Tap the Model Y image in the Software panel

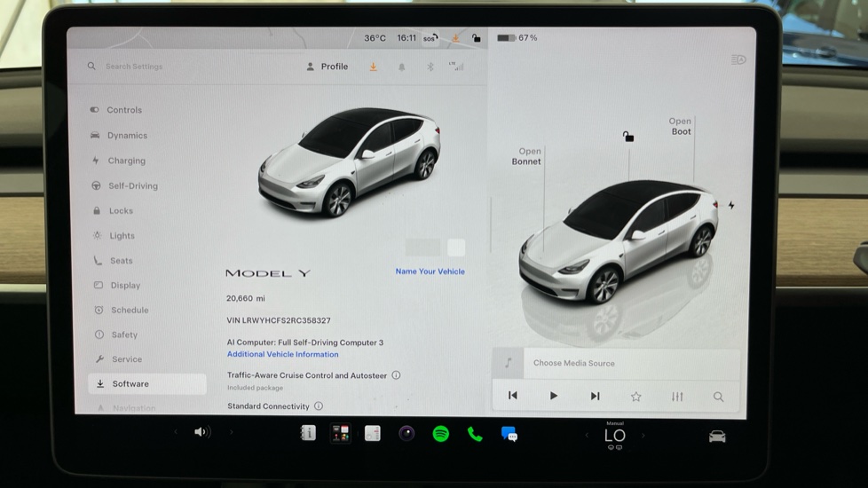(350, 161)
